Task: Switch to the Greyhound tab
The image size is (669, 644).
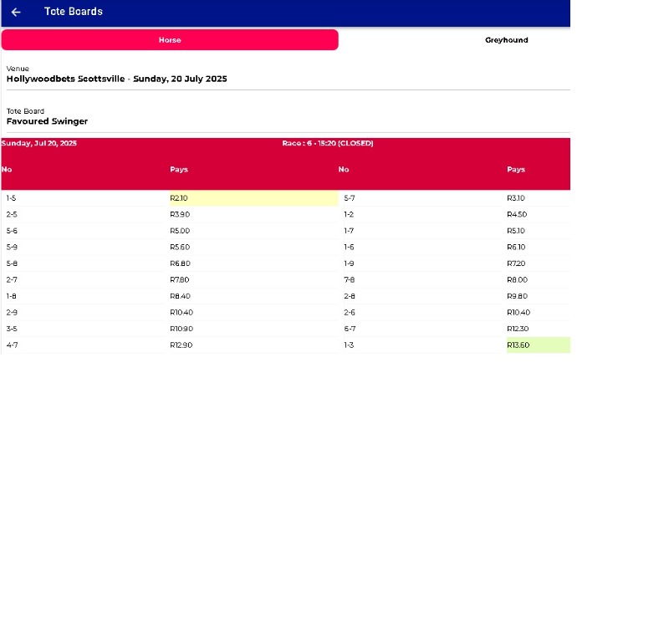Action: (x=506, y=40)
